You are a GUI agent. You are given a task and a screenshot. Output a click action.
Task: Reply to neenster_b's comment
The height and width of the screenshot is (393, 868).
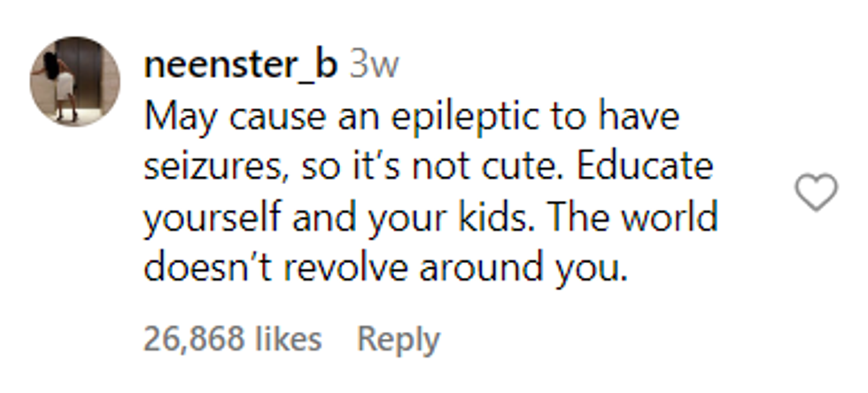(x=398, y=339)
